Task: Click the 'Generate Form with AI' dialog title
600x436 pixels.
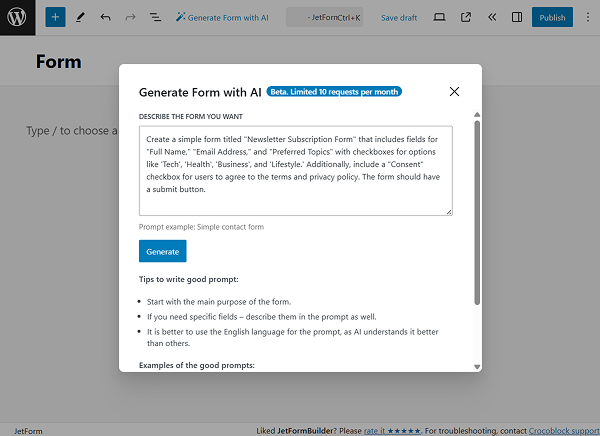Action: pyautogui.click(x=200, y=92)
